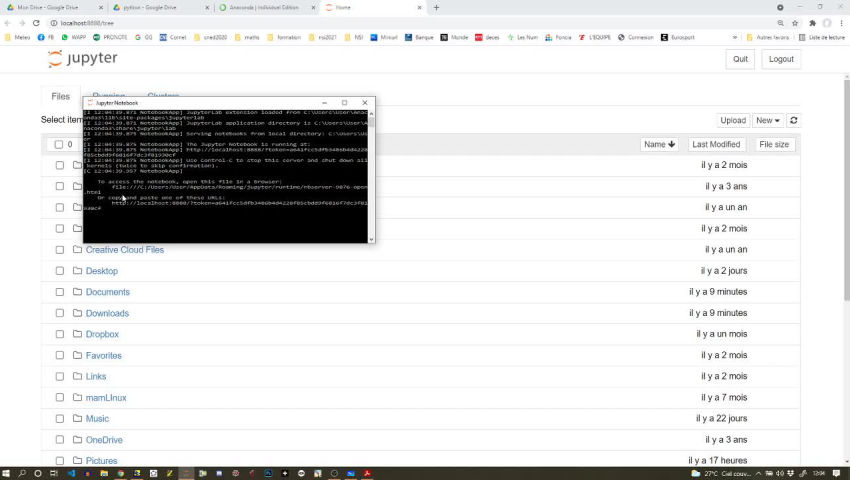
Task: Select the Downloads folder checkbox
Action: (x=59, y=313)
